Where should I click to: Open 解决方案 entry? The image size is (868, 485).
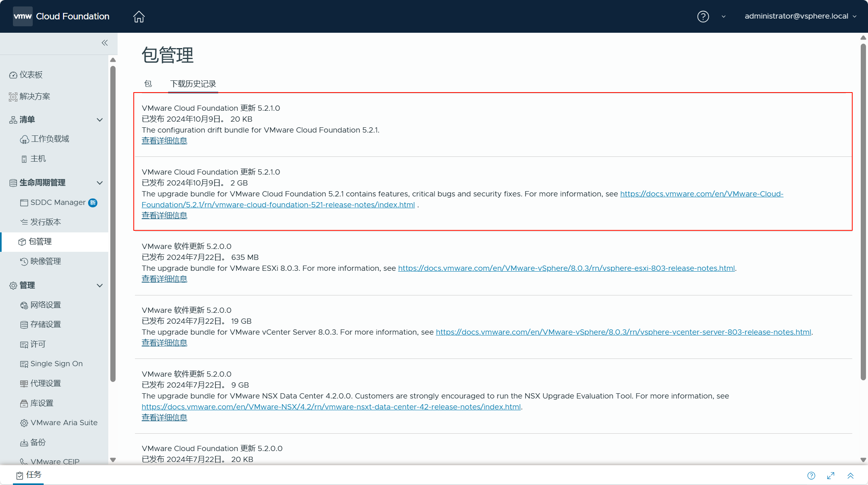35,96
